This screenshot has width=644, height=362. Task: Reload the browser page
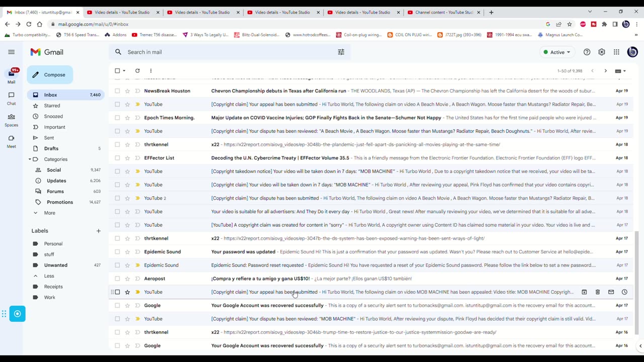coord(29,24)
